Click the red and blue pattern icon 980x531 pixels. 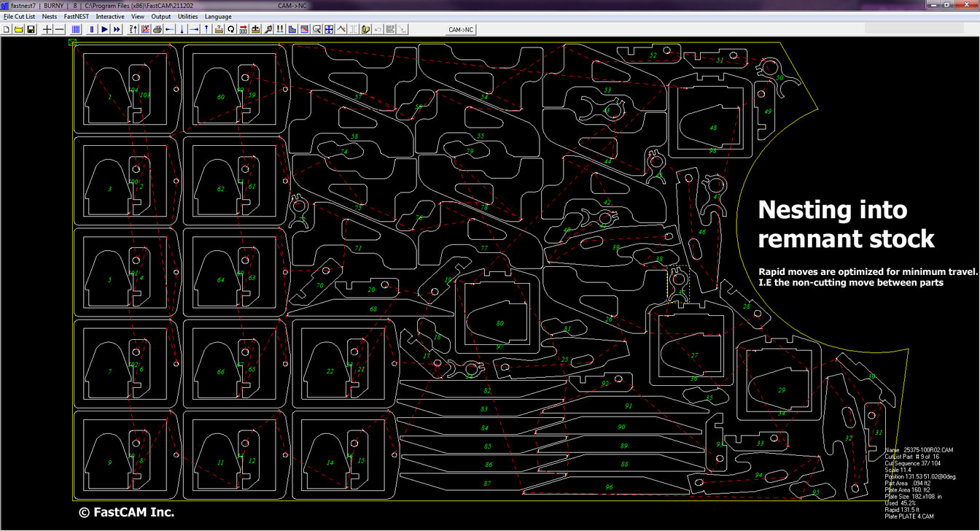(x=145, y=29)
